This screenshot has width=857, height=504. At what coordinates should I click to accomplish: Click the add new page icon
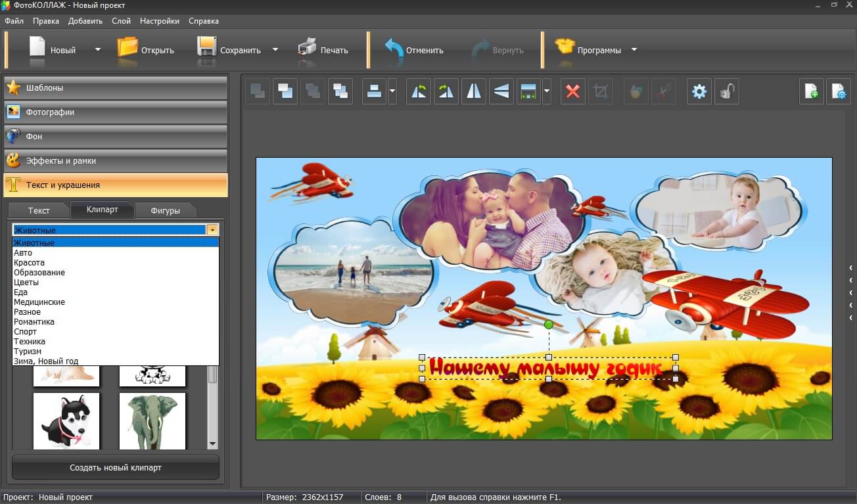click(812, 92)
